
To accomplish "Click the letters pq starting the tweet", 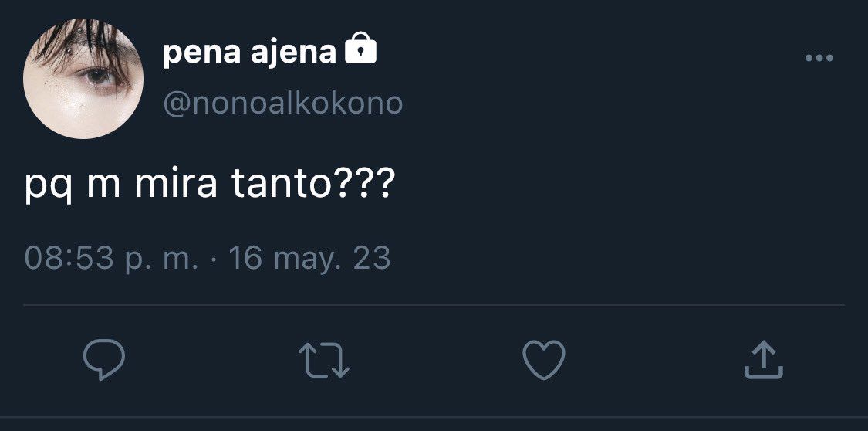I will tap(48, 188).
